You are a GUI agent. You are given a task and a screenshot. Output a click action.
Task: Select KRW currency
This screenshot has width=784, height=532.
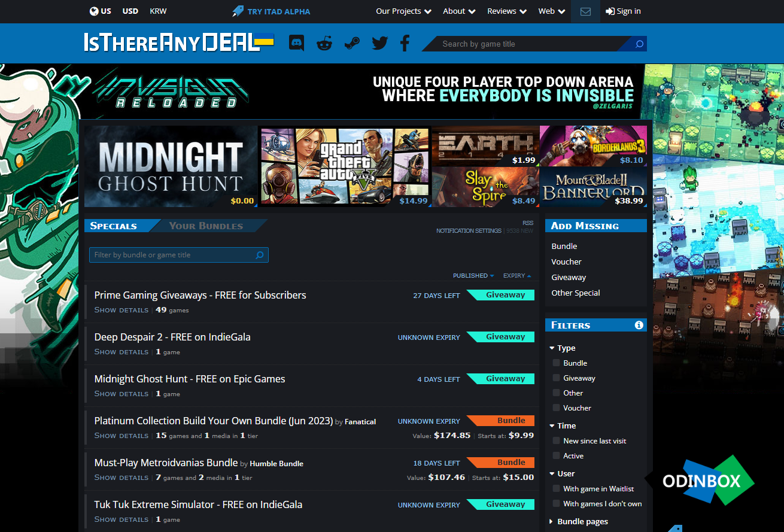pyautogui.click(x=158, y=11)
